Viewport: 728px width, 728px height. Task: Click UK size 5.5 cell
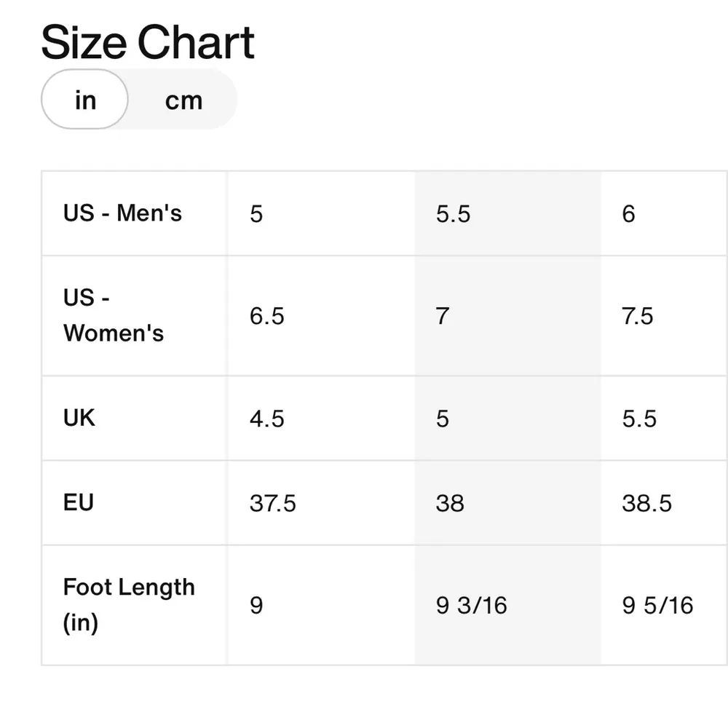639,419
